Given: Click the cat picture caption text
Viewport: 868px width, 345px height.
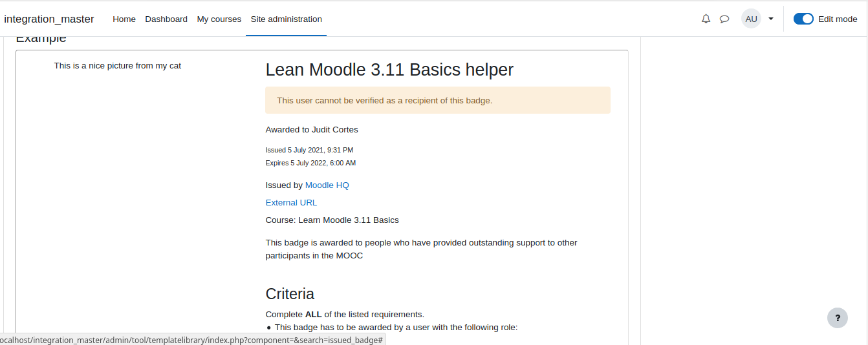Looking at the screenshot, I should tap(118, 65).
